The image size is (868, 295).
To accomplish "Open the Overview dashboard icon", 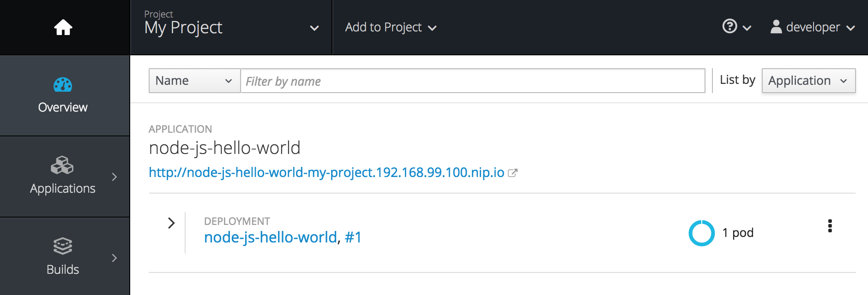I will click(63, 85).
